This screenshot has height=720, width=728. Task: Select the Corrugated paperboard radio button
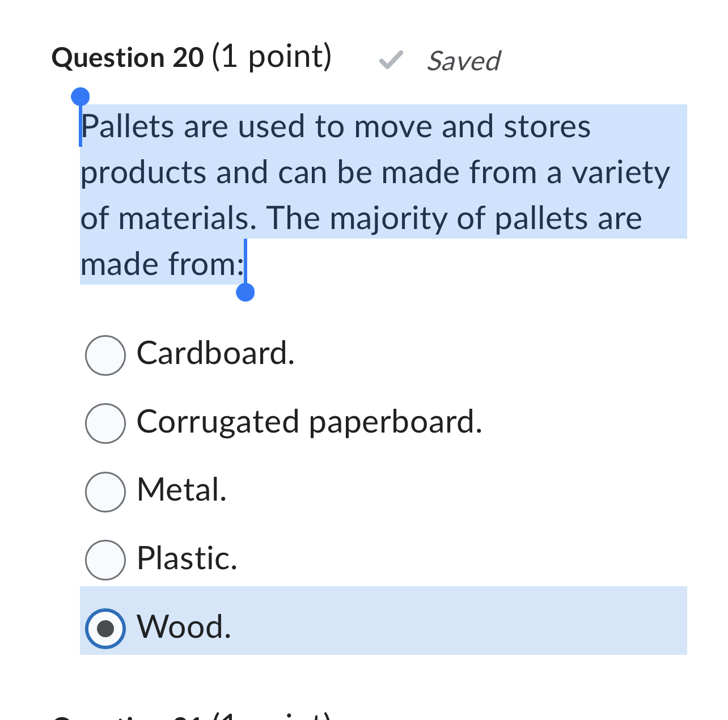tap(105, 423)
